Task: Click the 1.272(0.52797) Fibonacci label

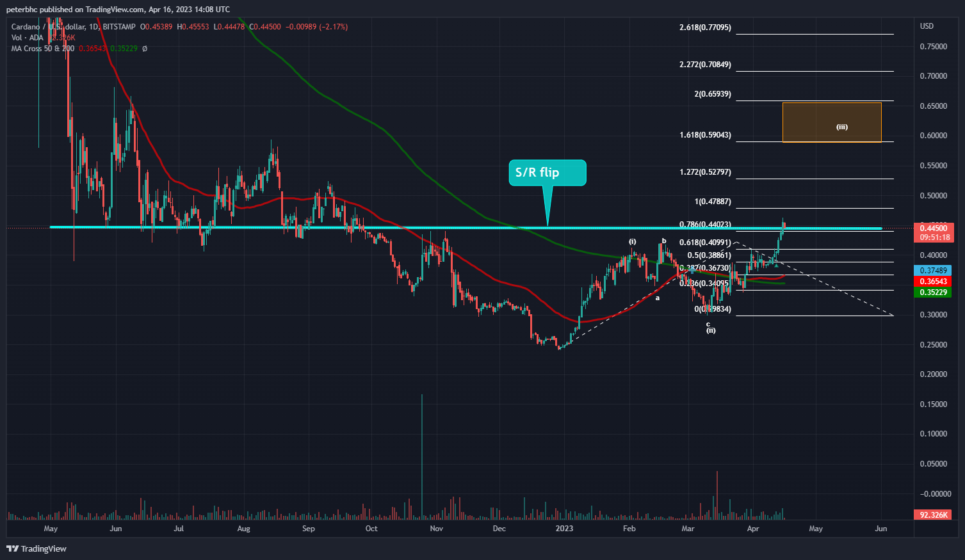Action: point(705,172)
